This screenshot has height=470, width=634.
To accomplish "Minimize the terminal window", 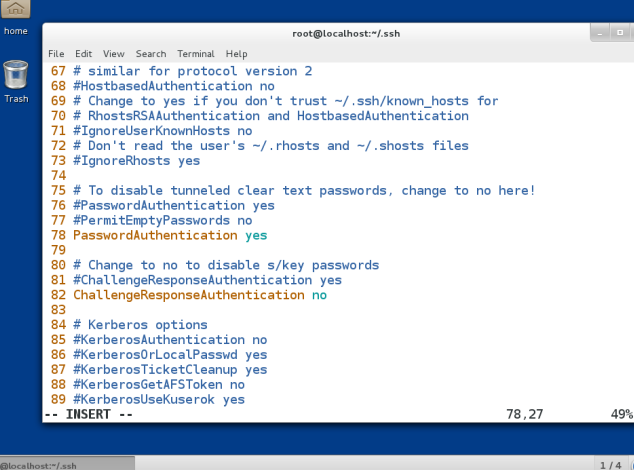I will [600, 33].
